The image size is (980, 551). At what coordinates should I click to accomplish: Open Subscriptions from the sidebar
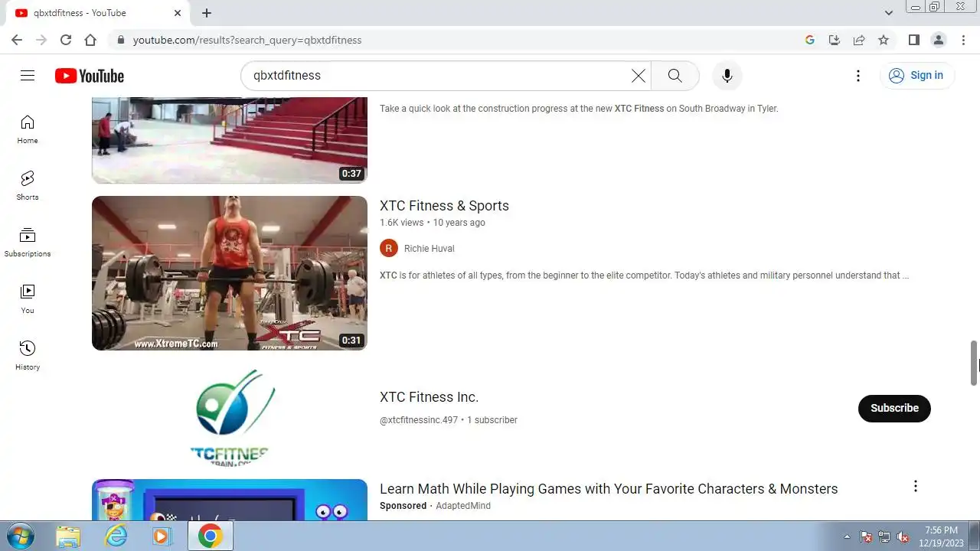[28, 243]
